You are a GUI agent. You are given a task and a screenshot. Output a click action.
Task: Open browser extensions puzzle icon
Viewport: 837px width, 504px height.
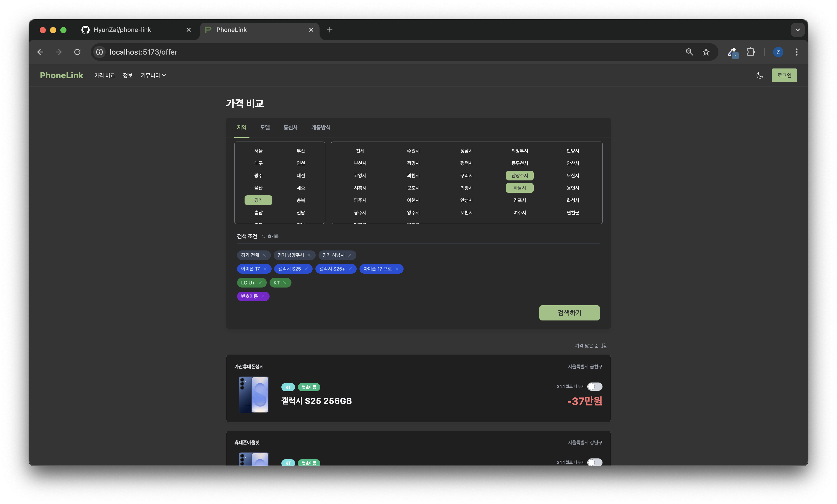coord(750,52)
